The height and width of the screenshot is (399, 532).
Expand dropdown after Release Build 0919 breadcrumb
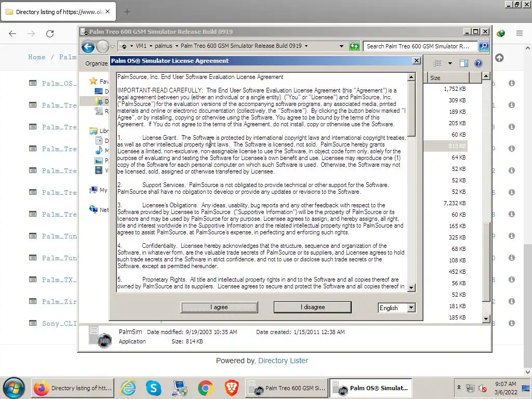pos(306,46)
